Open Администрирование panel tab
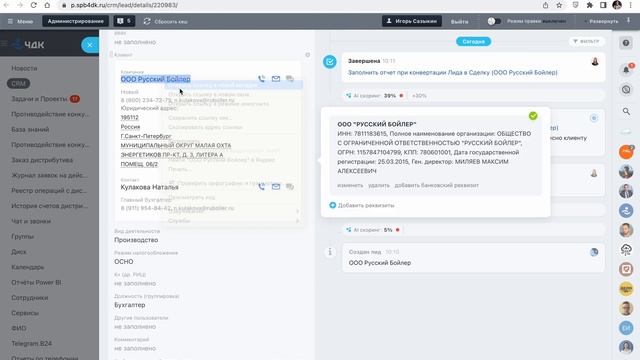640x360 pixels. 76,21
